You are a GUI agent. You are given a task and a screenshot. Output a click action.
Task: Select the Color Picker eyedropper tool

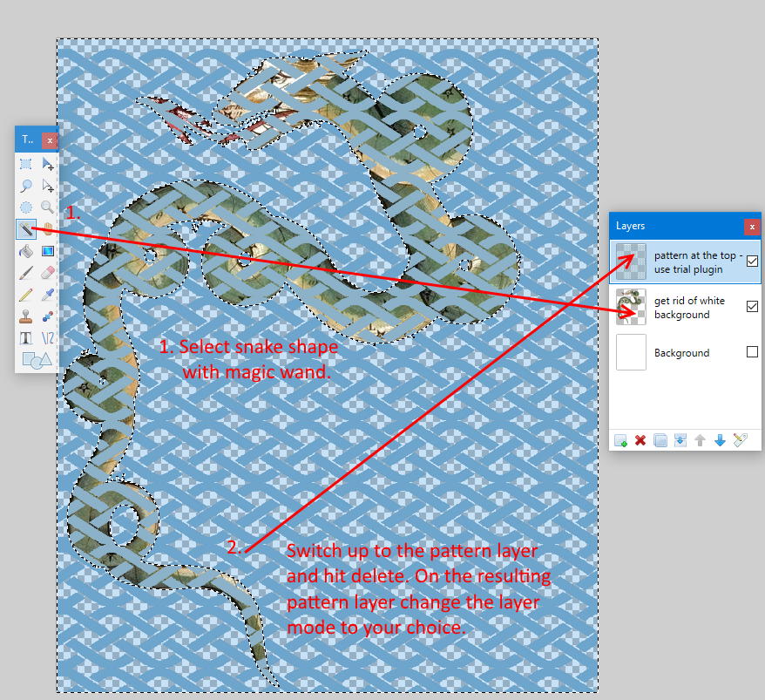tap(47, 295)
